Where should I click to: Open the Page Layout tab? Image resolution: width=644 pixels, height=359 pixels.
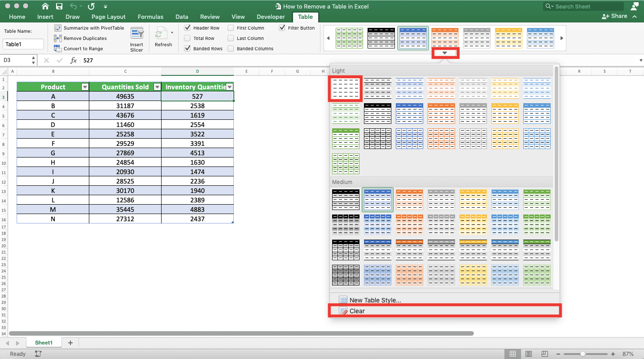109,17
